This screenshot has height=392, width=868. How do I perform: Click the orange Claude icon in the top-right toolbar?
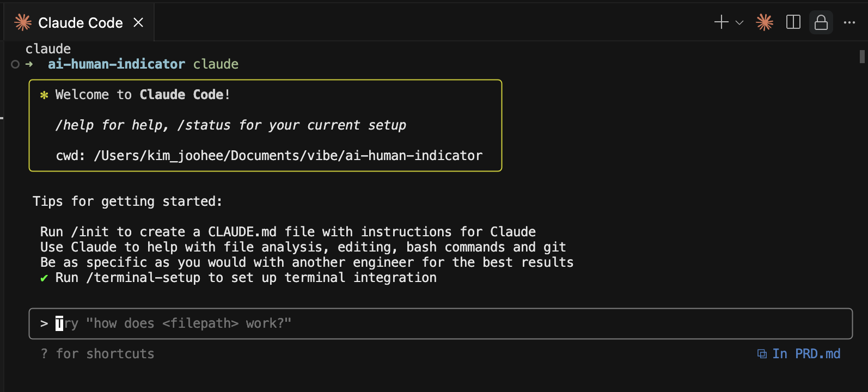(x=765, y=22)
